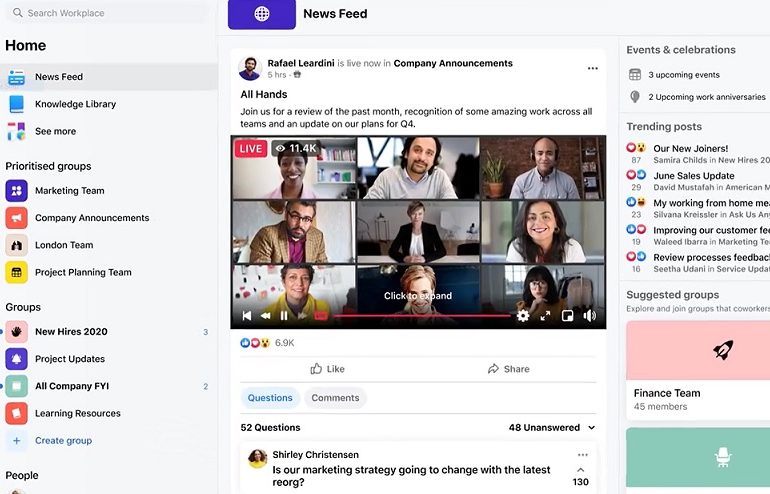Open the Knowledge Library
770x494 pixels.
tap(109, 104)
